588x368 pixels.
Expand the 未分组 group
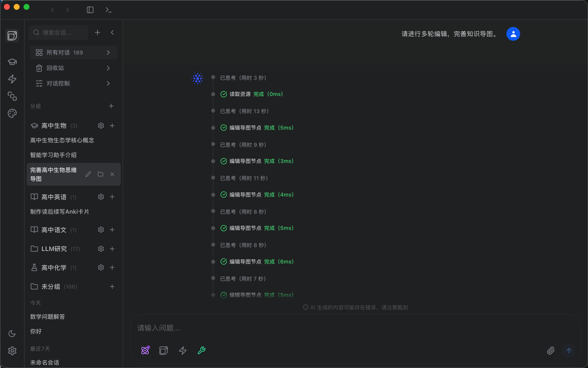[x=54, y=287]
